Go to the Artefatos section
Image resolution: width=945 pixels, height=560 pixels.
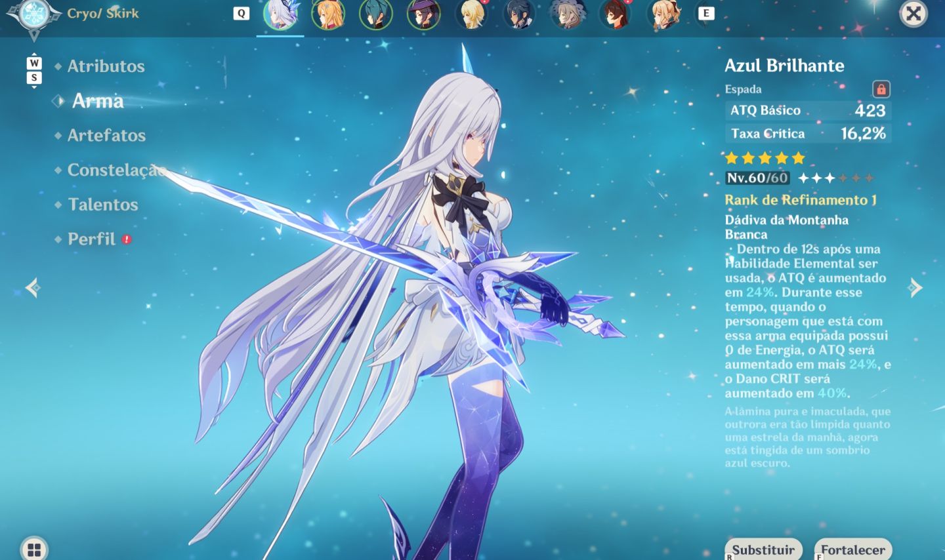click(106, 136)
